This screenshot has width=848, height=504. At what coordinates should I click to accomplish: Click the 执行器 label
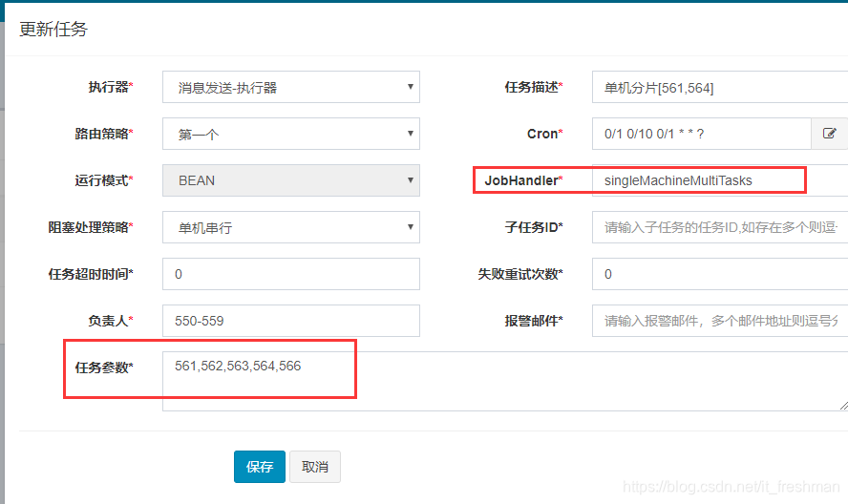click(x=111, y=87)
